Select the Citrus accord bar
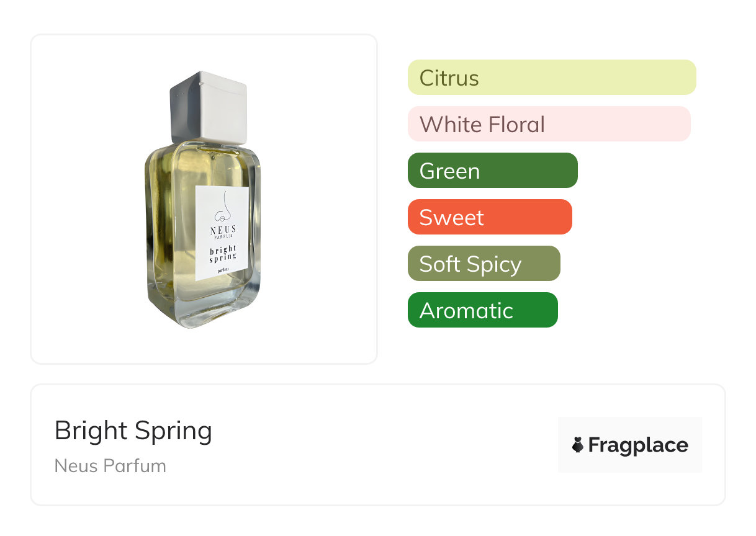The height and width of the screenshot is (536, 756). [551, 78]
